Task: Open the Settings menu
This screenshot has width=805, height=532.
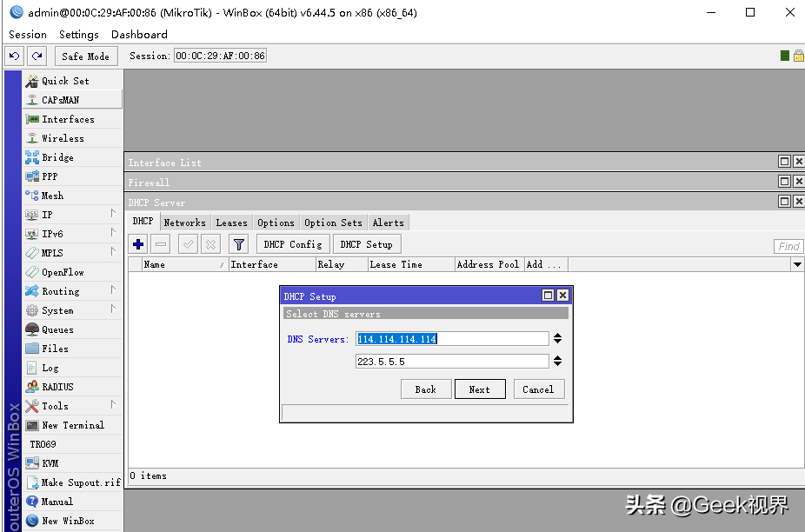Action: [78, 35]
